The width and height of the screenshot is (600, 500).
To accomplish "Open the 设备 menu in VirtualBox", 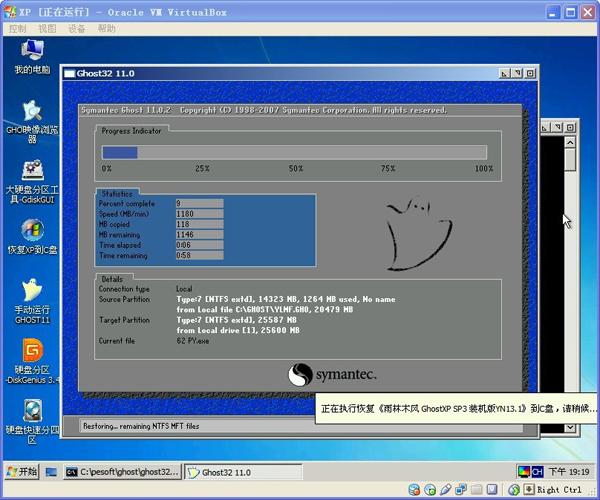I will (x=77, y=29).
